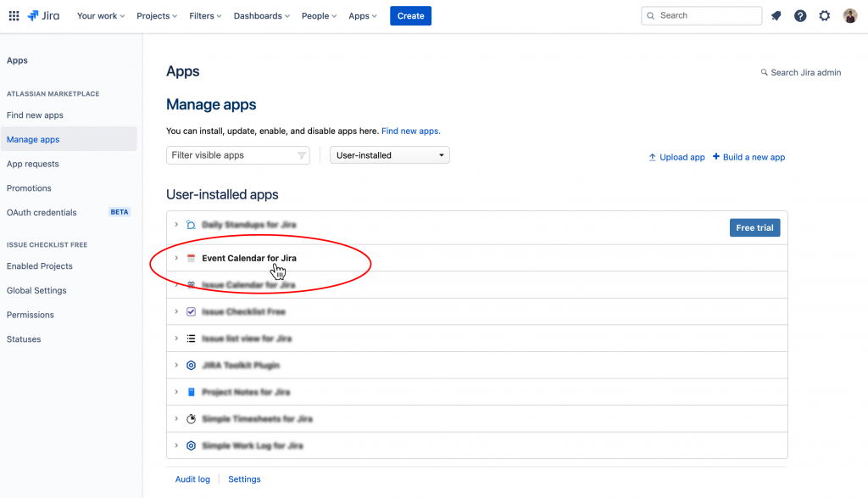Open OAuth credentials in sidebar
The image size is (868, 498).
point(42,213)
